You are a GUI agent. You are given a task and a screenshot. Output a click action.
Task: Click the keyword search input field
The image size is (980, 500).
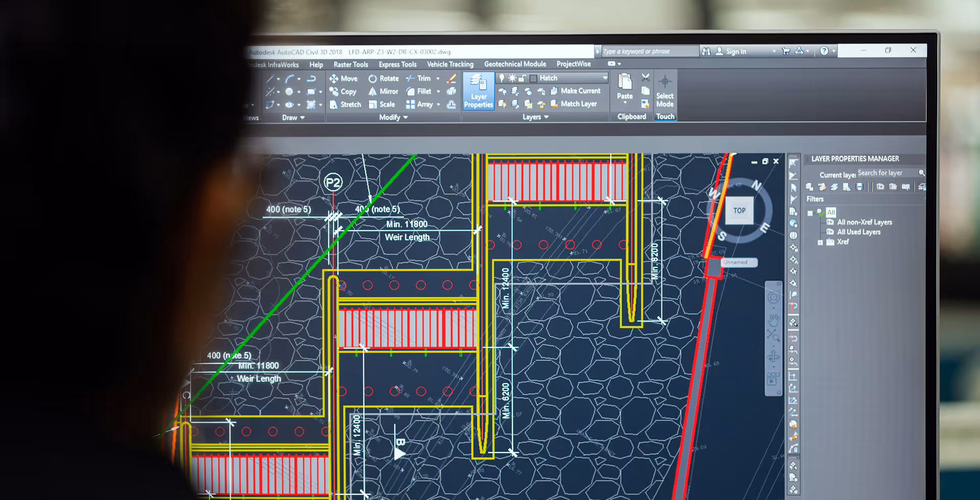click(649, 51)
